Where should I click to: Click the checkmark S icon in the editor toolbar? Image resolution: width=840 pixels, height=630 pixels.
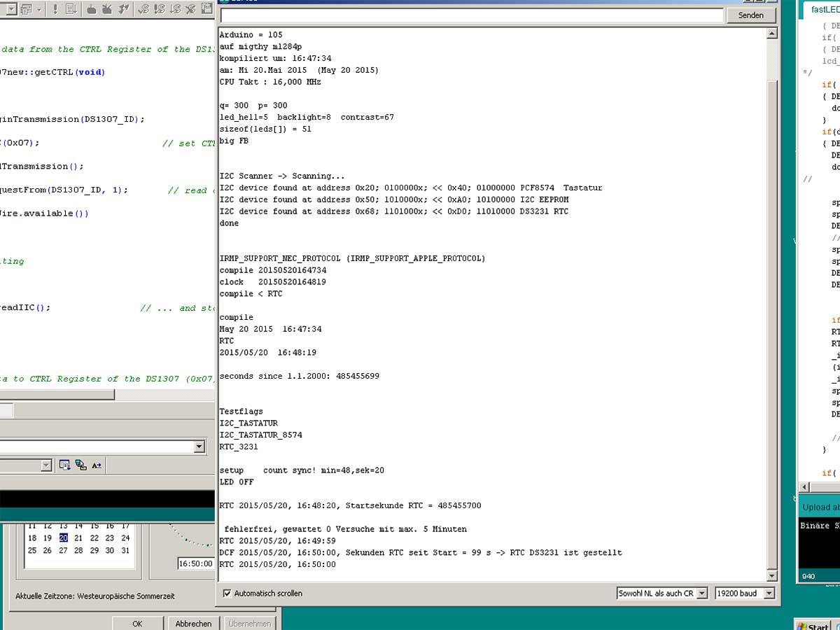click(143, 9)
